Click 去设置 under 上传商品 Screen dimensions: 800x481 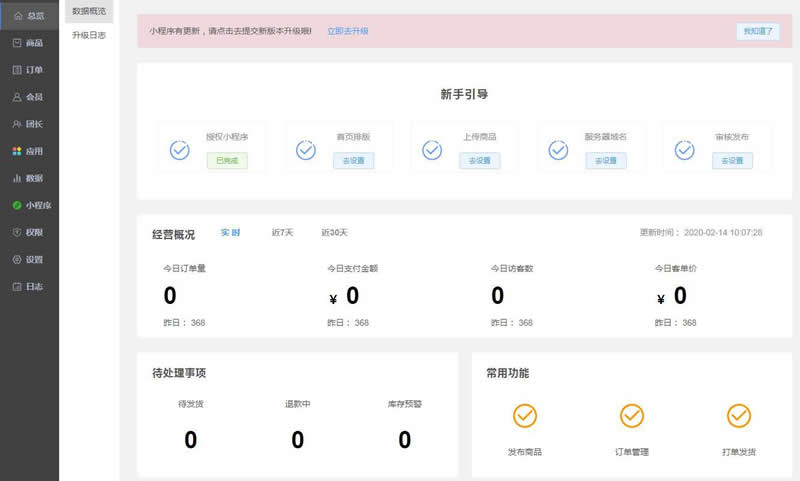pyautogui.click(x=479, y=160)
